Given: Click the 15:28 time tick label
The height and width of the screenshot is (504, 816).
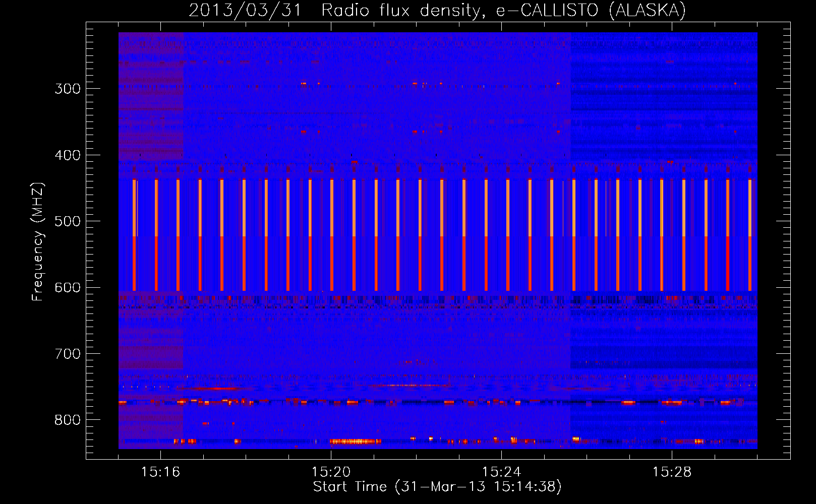Looking at the screenshot, I should click(672, 472).
